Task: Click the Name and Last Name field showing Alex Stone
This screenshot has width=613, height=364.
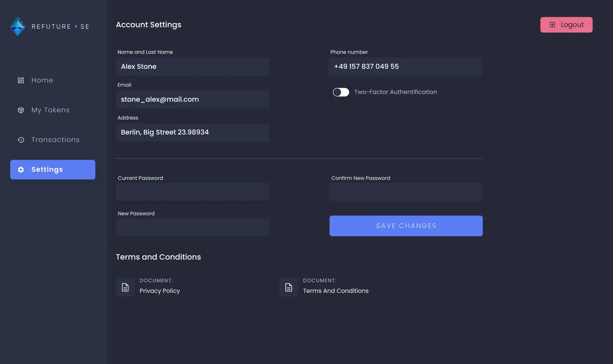Action: [192, 67]
